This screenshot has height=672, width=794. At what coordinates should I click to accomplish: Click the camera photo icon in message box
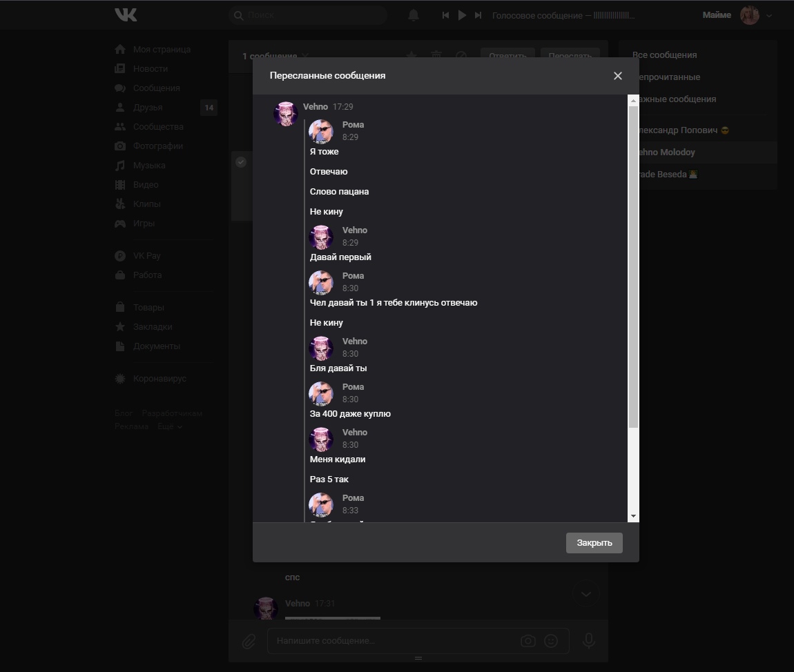pos(527,641)
